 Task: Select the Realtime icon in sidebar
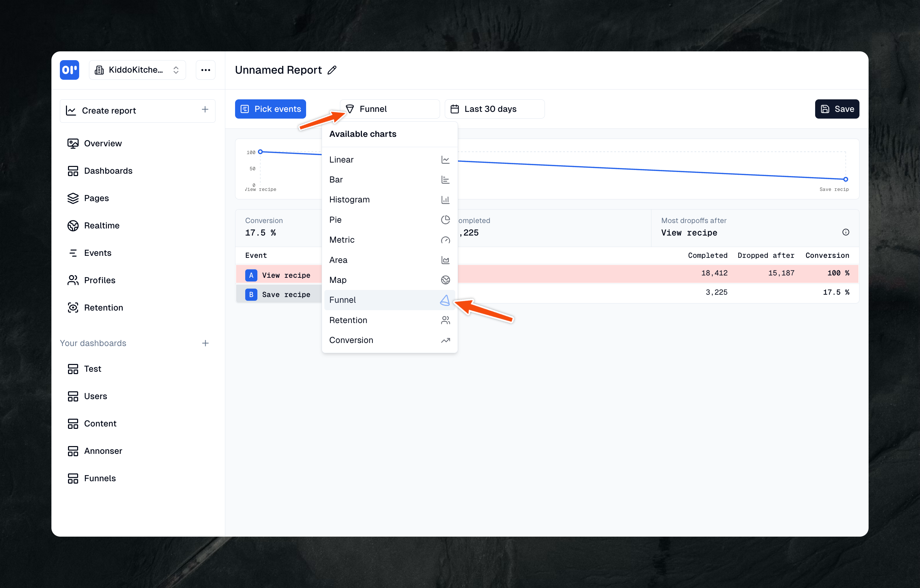click(x=73, y=225)
